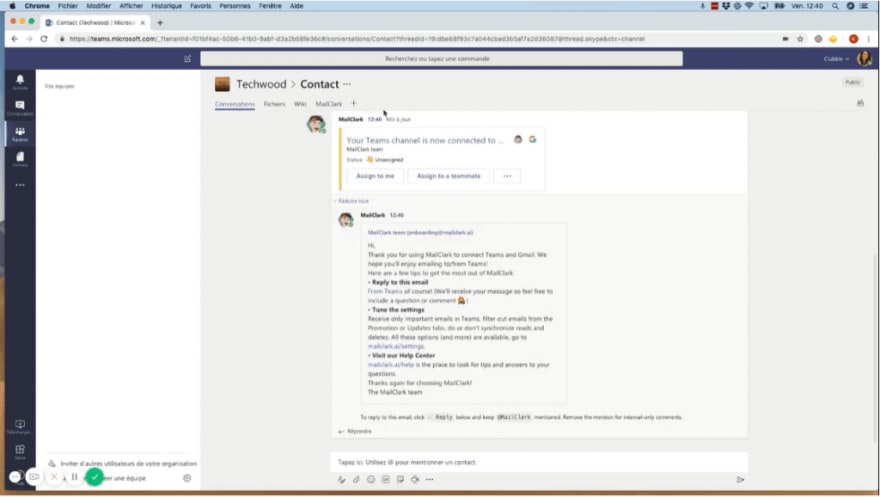Viewport: 880px width, 497px height.
Task: Open channel members icon at top right
Action: point(860,103)
